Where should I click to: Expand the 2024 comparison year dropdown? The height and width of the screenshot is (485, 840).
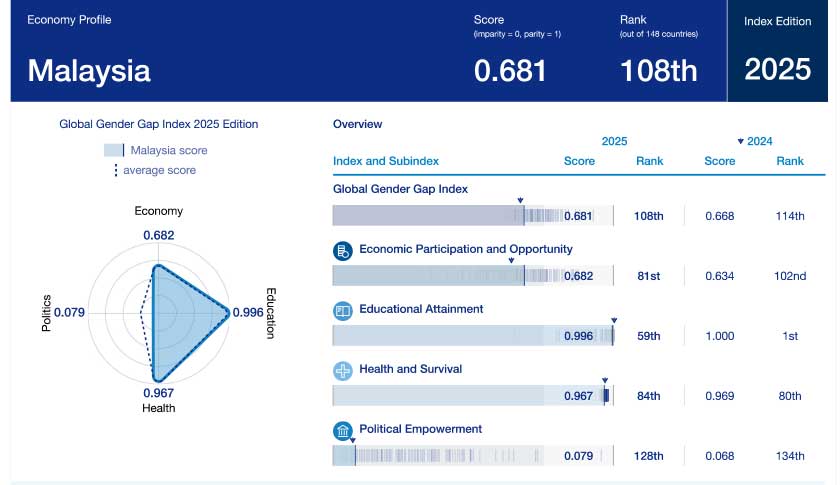pos(754,142)
